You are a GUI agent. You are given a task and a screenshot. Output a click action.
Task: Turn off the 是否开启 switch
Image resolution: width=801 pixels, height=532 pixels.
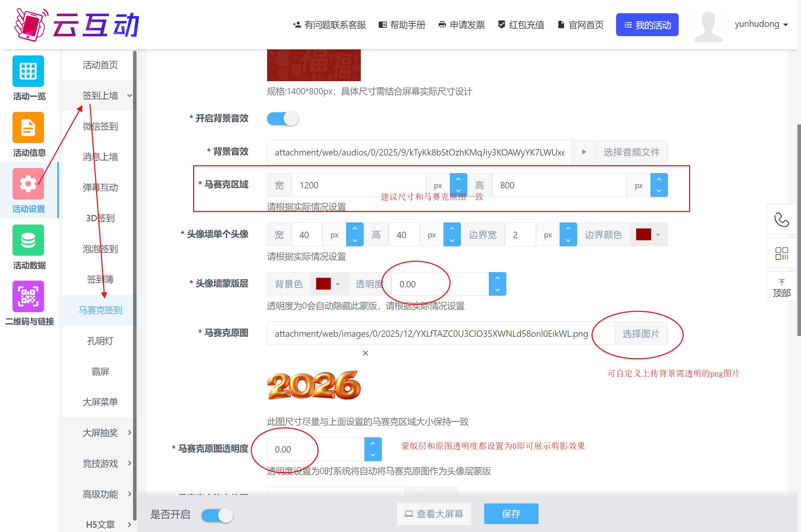pos(217,515)
